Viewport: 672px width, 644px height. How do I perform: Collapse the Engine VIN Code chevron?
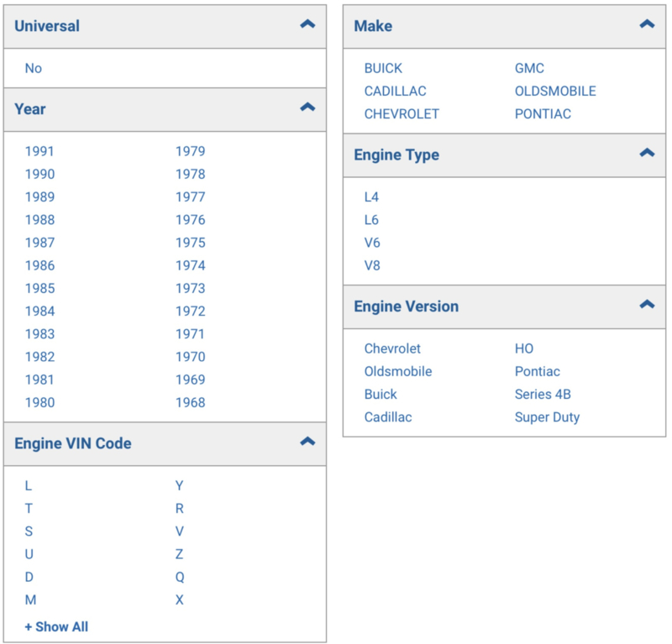(307, 442)
